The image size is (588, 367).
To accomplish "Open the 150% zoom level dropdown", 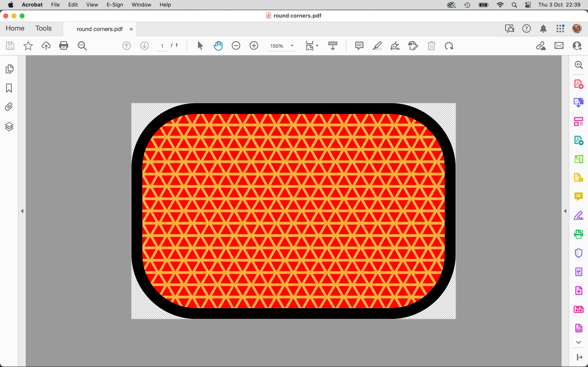I will [292, 46].
